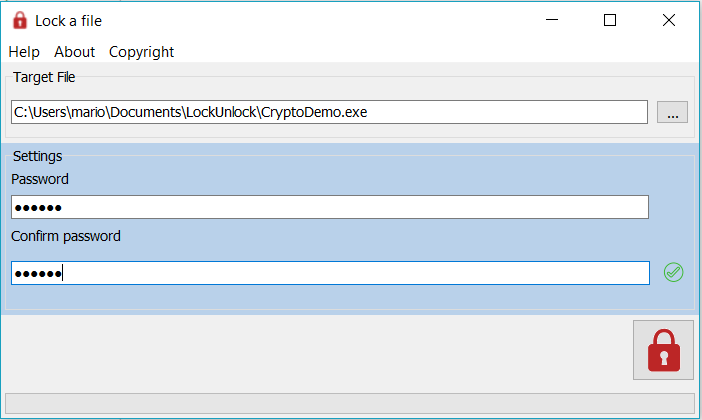The image size is (702, 420).
Task: Click the Settings group label
Action: (38, 156)
